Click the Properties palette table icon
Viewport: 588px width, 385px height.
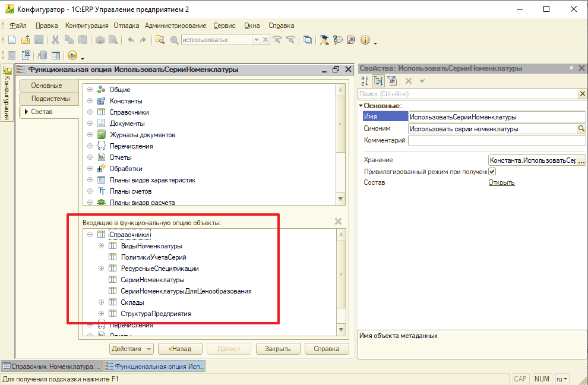pos(56,55)
